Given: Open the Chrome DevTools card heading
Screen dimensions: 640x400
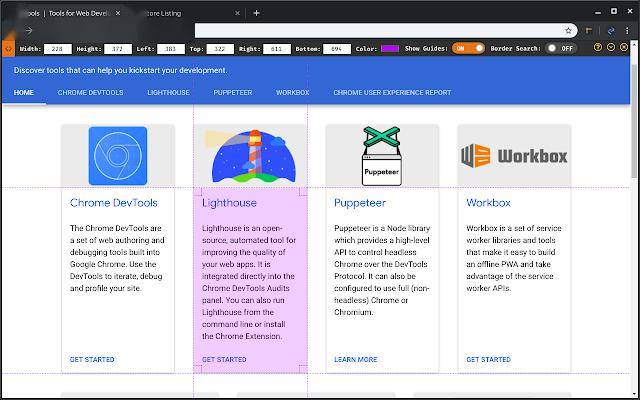Looking at the screenshot, I should [x=113, y=203].
